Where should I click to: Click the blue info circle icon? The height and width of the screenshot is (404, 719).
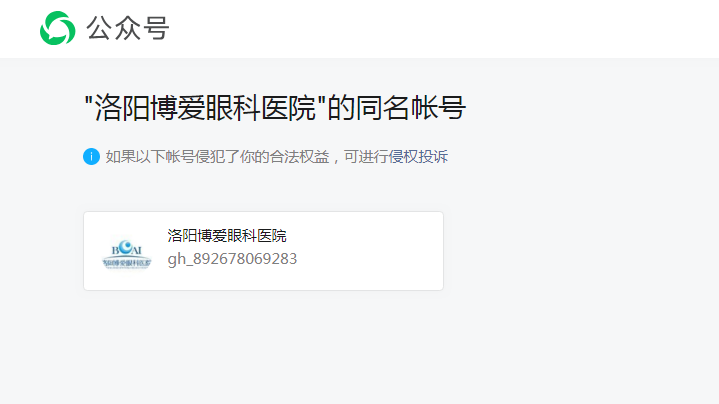click(x=91, y=156)
